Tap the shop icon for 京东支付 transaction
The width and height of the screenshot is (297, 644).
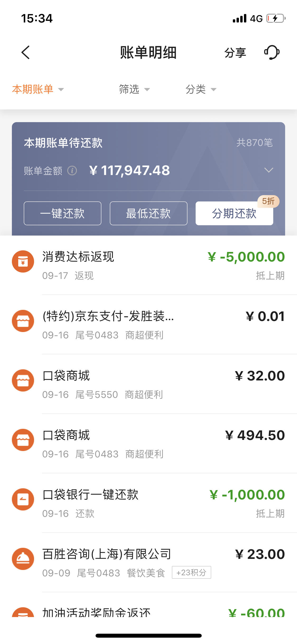click(x=23, y=321)
